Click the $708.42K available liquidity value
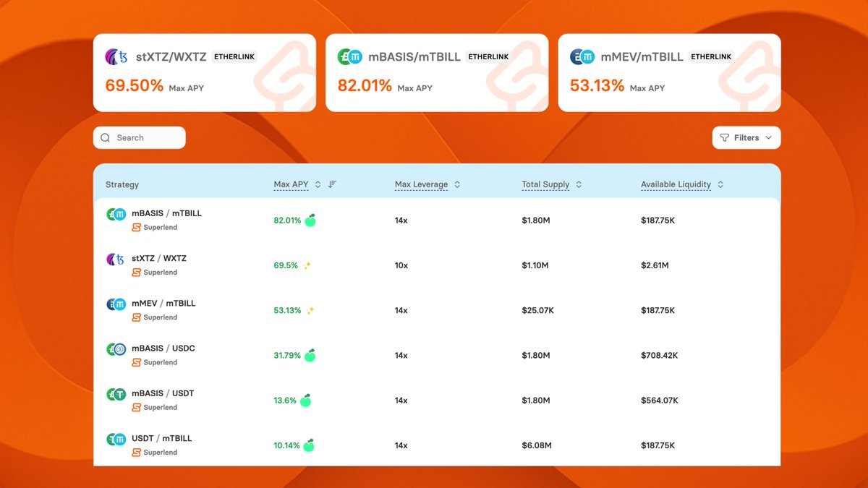 [x=659, y=355]
